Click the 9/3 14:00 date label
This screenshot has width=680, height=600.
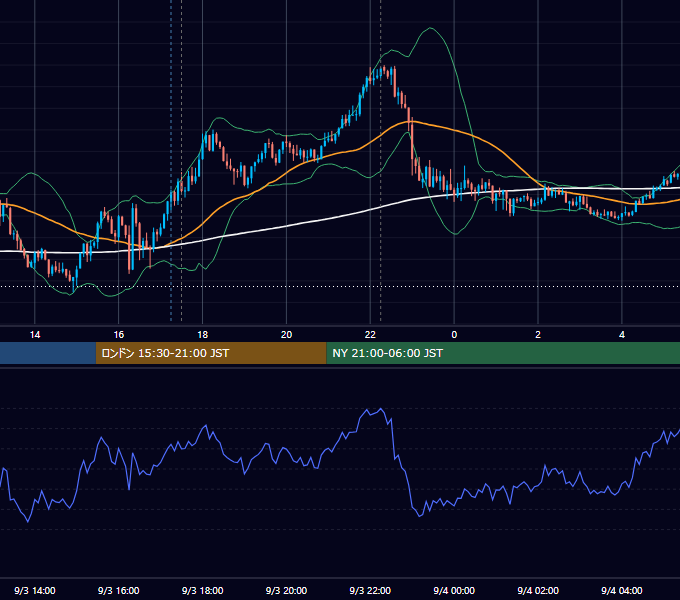35,590
